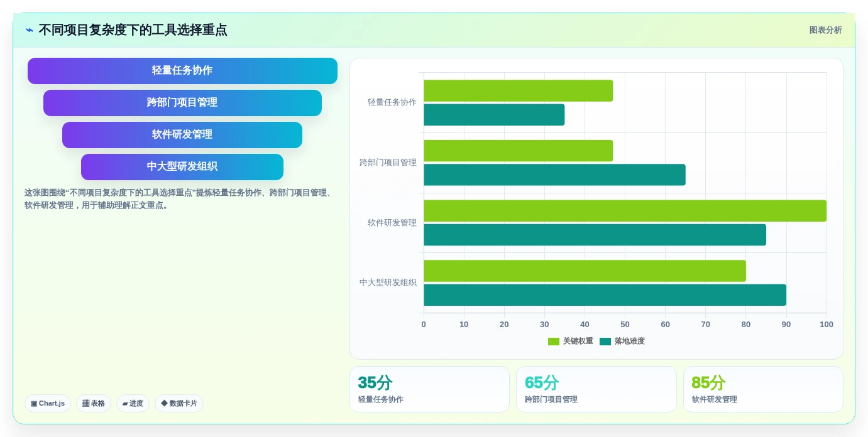This screenshot has width=868, height=437.
Task: Click the page title 不同项目复杂度下的工具选择重点
Action: pos(133,30)
